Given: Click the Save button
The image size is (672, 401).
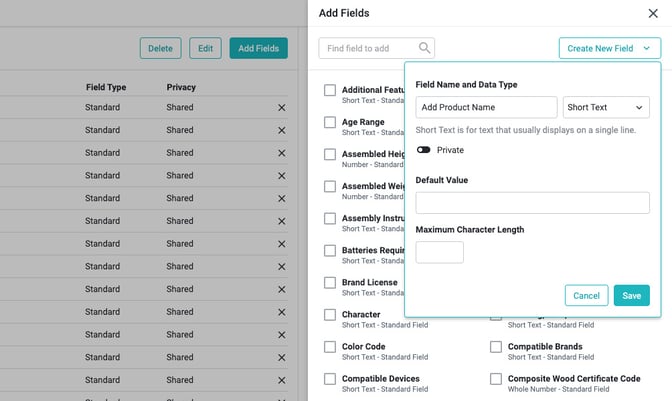Looking at the screenshot, I should (x=631, y=295).
